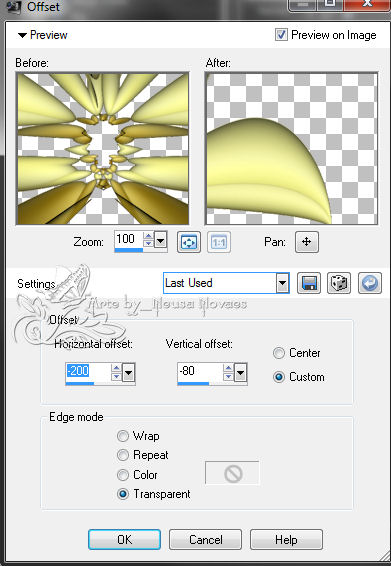Image resolution: width=391 pixels, height=566 pixels.
Task: Click the Reset to default arrow icon
Action: pyautogui.click(x=370, y=283)
